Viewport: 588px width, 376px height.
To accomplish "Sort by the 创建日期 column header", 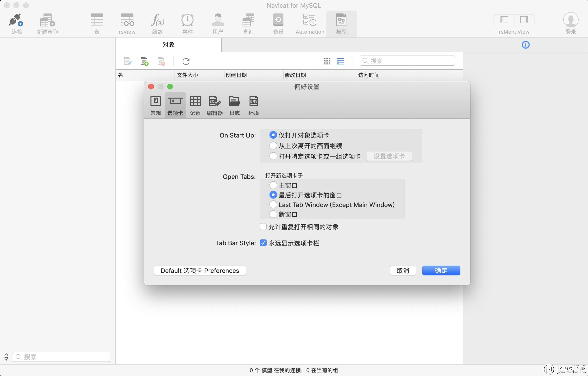I will click(254, 75).
